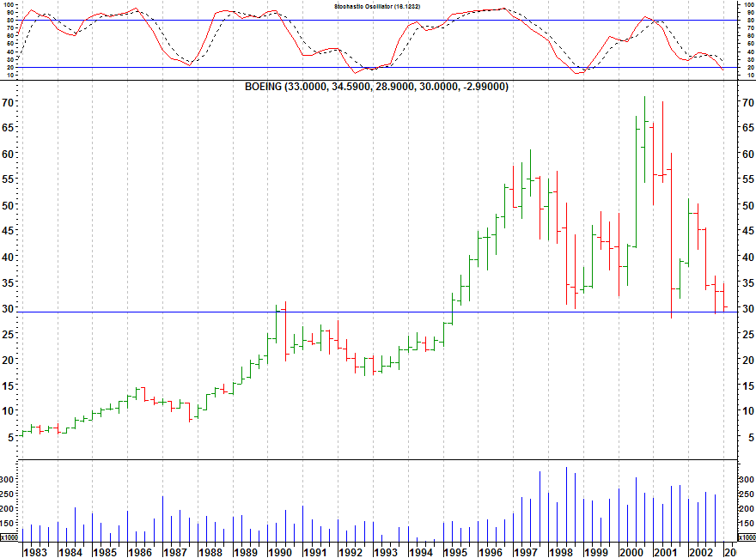The width and height of the screenshot is (756, 558).
Task: Click the 25 price label on right axis
Action: pos(748,334)
